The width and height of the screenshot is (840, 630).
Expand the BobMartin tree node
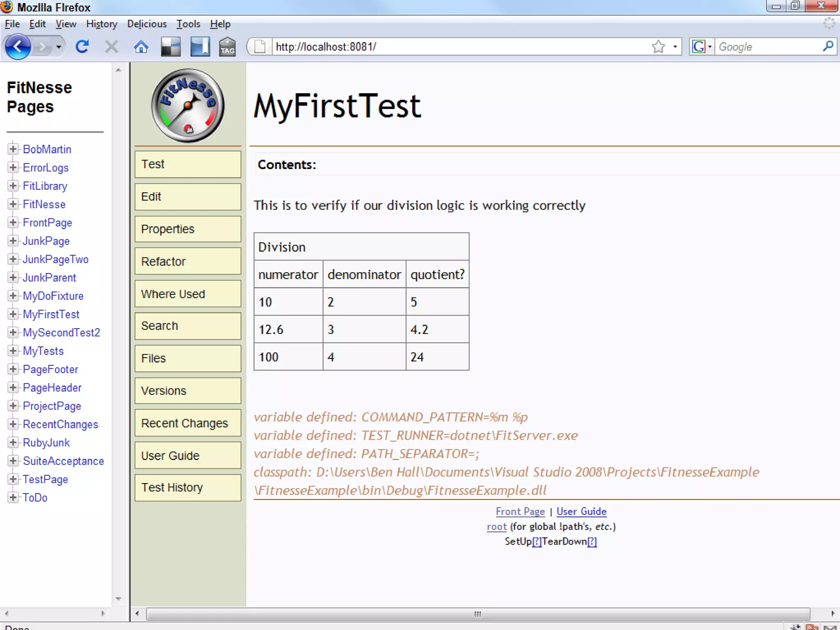pyautogui.click(x=13, y=149)
